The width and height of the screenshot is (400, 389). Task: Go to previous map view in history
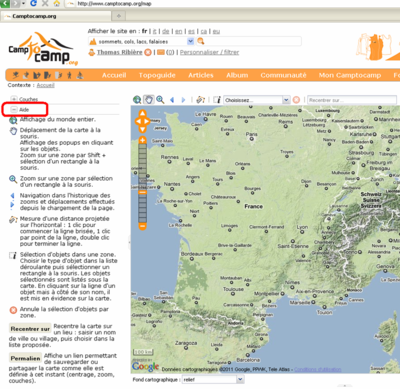coord(172,100)
